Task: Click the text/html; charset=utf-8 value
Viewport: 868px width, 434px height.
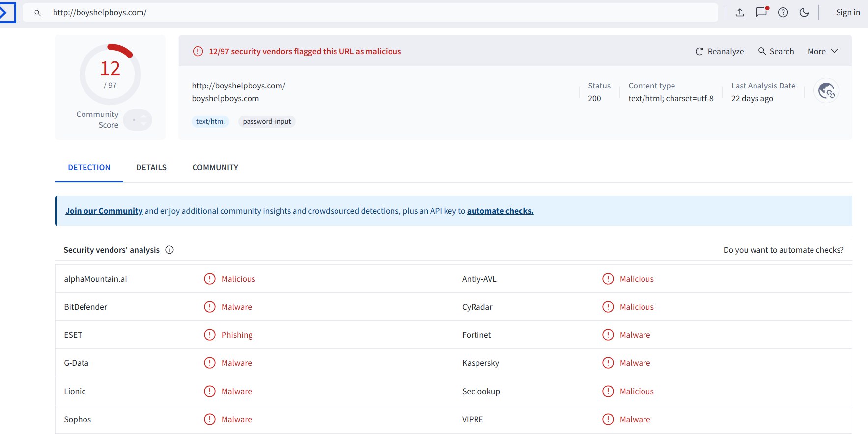Action: [x=671, y=98]
